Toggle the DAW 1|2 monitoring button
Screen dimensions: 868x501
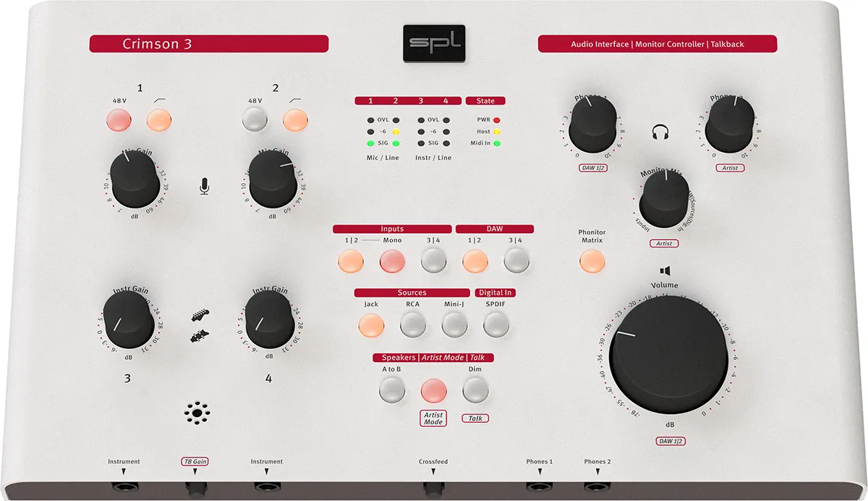[475, 260]
